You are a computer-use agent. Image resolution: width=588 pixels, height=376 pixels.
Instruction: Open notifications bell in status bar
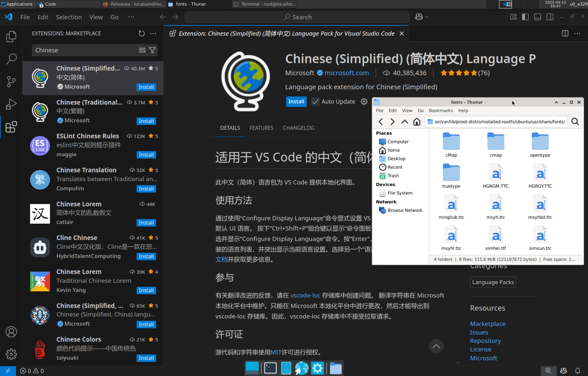click(578, 371)
